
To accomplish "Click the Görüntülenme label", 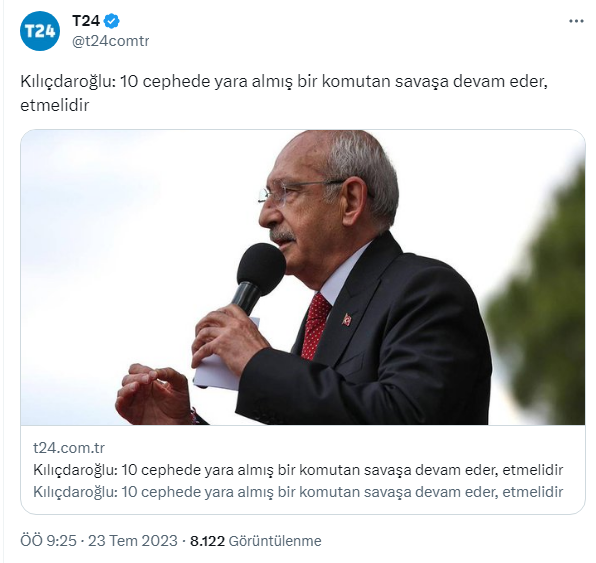I will tap(275, 541).
